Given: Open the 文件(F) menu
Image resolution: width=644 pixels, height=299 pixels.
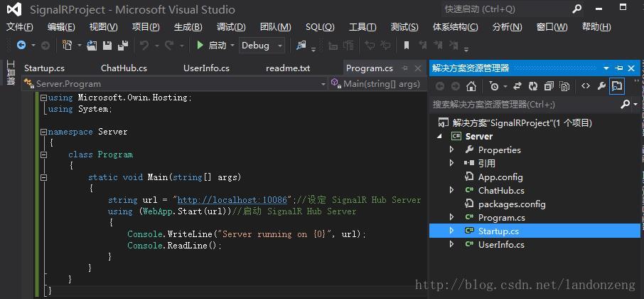Looking at the screenshot, I should (20, 27).
